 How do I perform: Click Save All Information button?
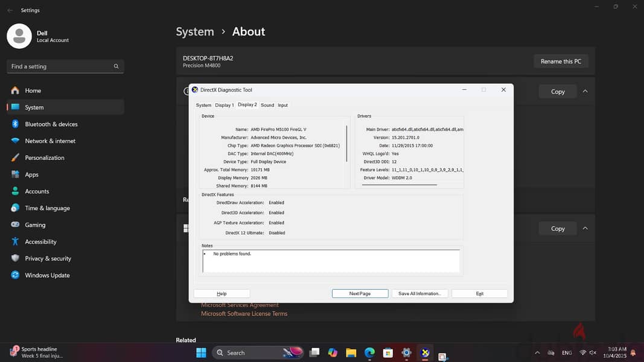419,293
